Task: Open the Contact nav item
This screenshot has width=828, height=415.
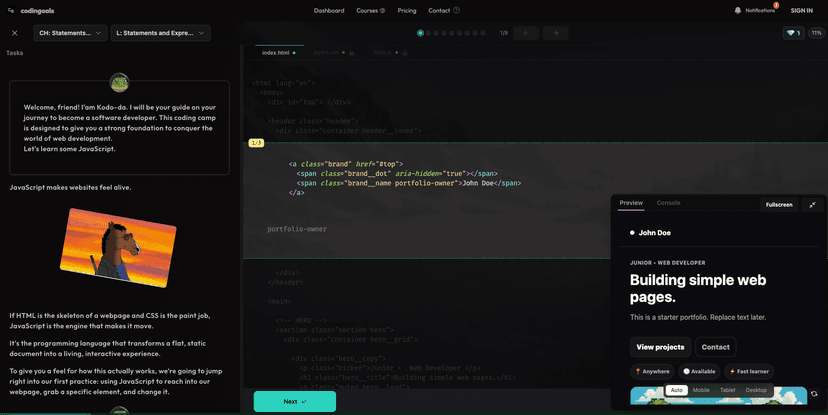Action: pos(439,11)
